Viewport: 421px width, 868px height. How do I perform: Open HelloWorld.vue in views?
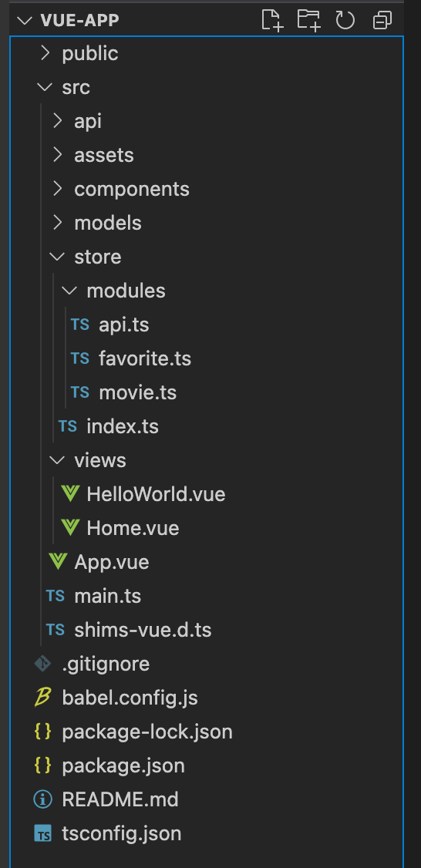[156, 494]
